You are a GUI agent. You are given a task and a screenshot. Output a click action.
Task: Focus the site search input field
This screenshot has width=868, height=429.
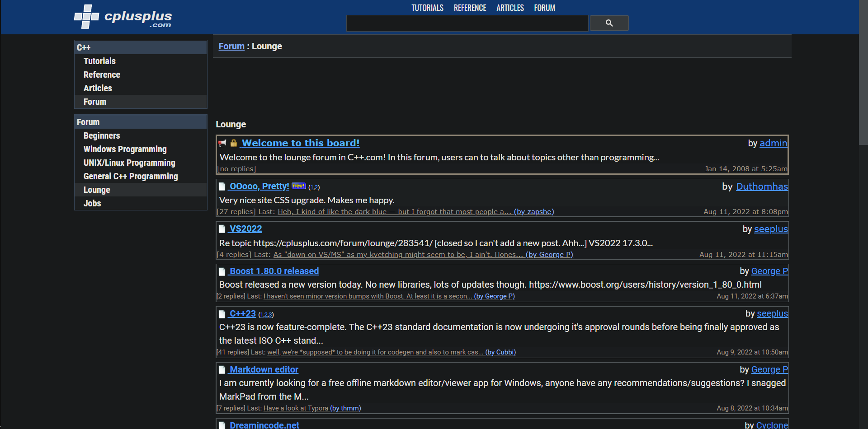[467, 23]
